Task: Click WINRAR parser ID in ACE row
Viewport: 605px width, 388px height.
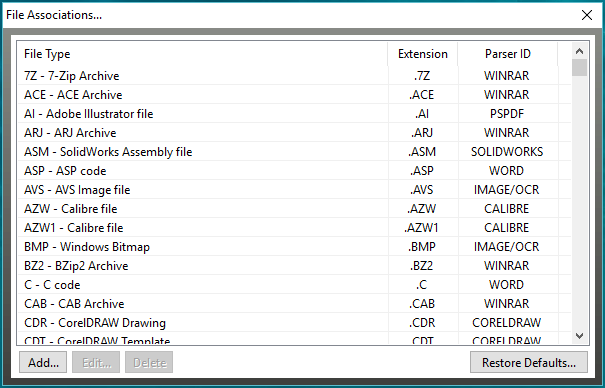Action: 507,94
